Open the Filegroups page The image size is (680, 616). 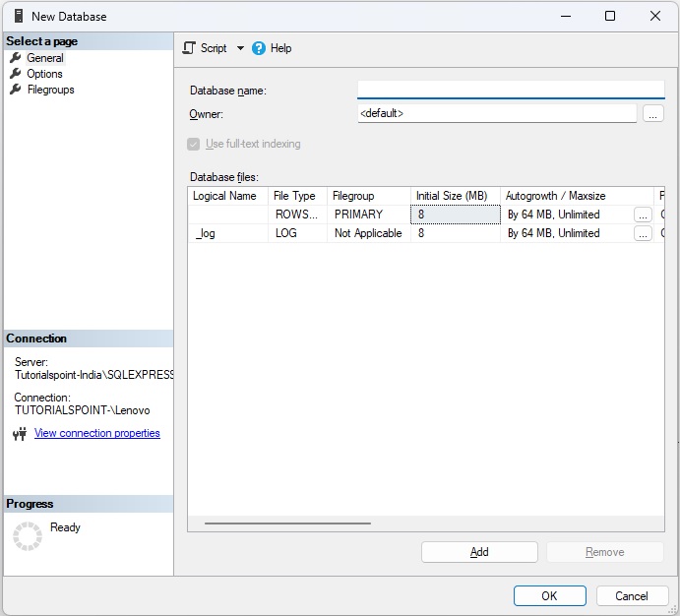click(51, 90)
